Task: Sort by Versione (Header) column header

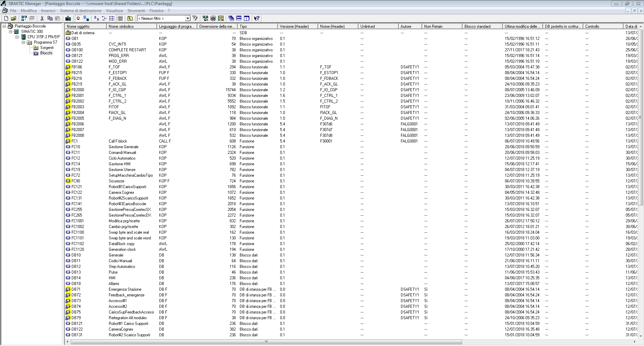Action: point(298,26)
